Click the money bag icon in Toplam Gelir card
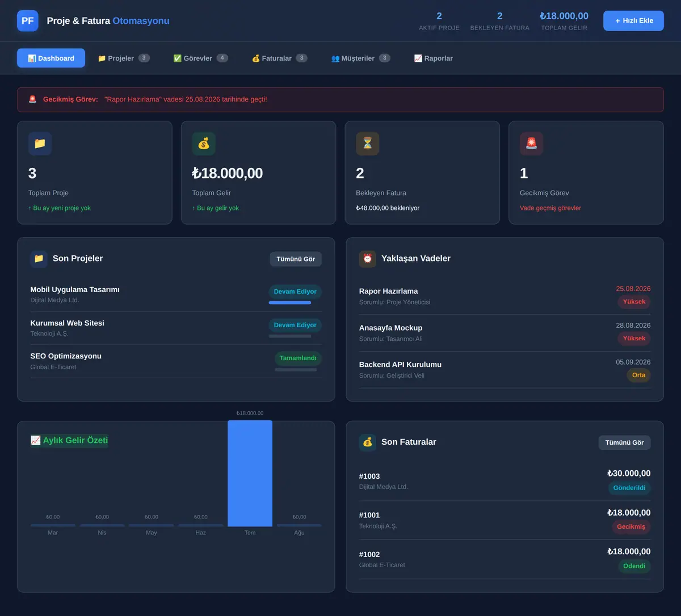The height and width of the screenshot is (616, 681). (x=204, y=144)
